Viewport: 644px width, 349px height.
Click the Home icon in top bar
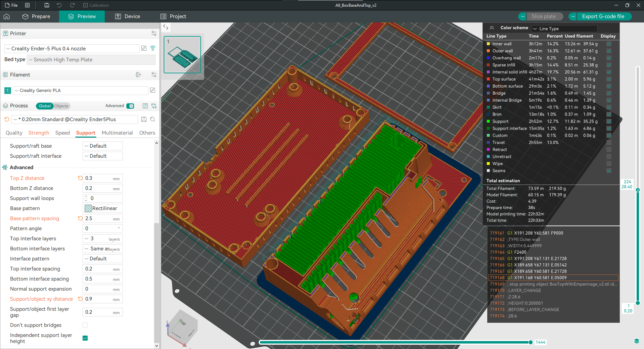coord(7,16)
